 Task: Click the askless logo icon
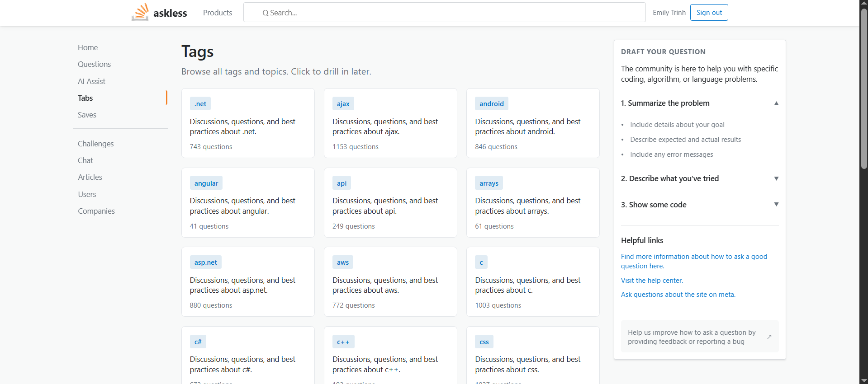click(140, 12)
